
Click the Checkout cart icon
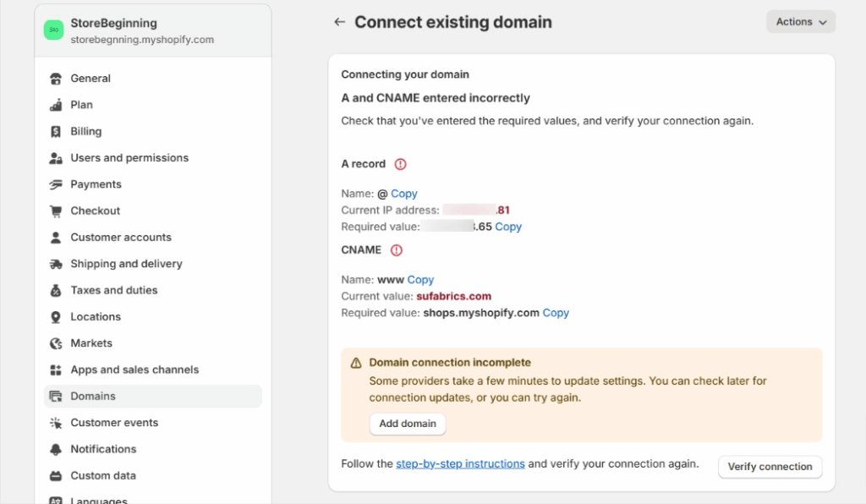pyautogui.click(x=56, y=211)
